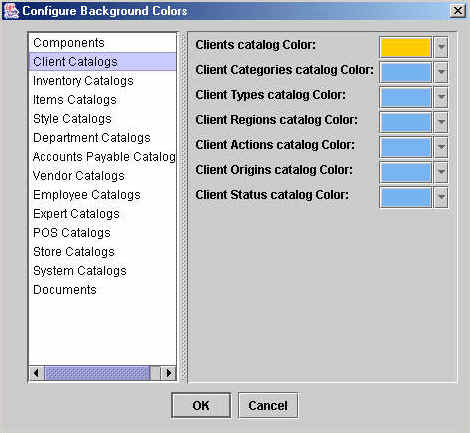Expand Client Types catalog Color dropdown
470x433 pixels.
point(441,97)
